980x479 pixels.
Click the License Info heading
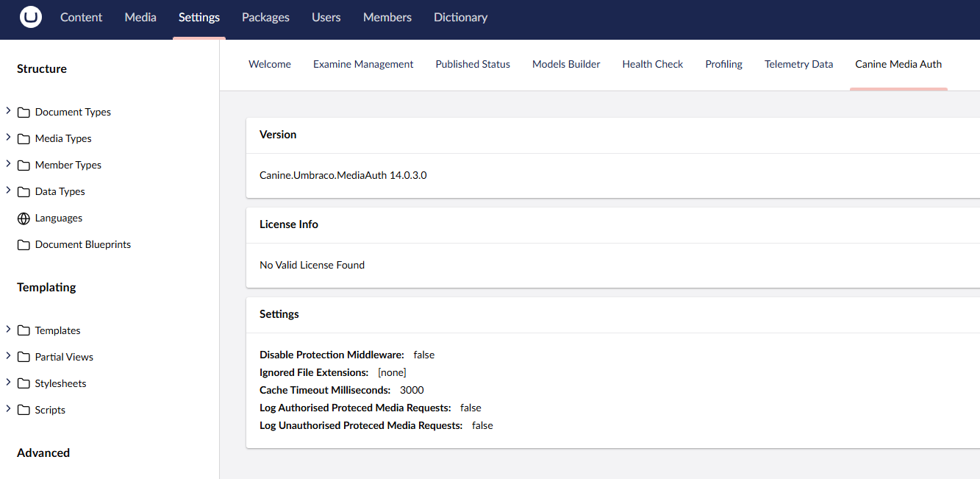(289, 224)
